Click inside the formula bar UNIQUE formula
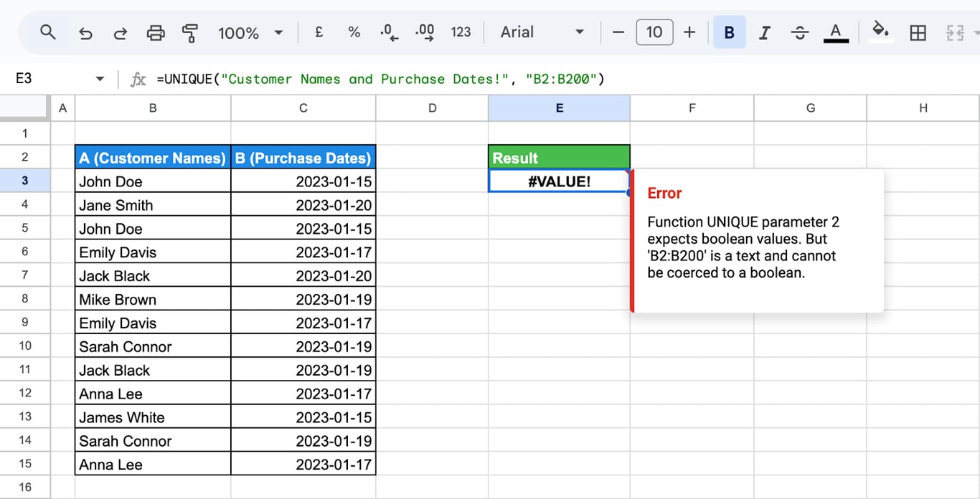The width and height of the screenshot is (980, 499). pos(380,79)
